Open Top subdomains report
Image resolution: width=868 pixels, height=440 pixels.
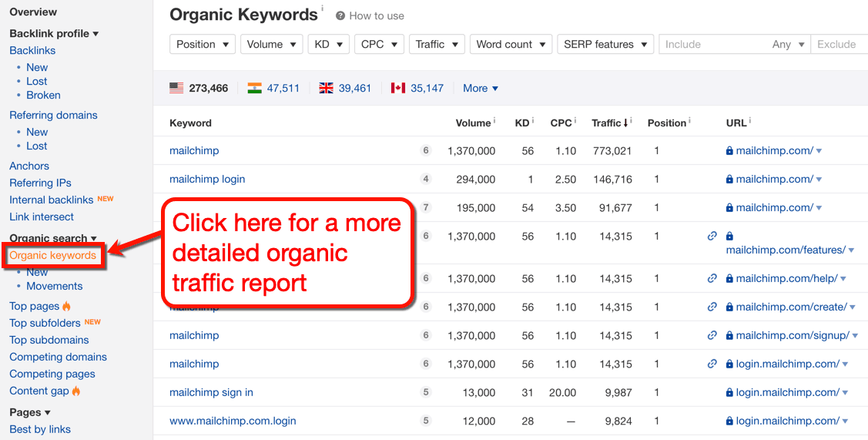coord(49,340)
